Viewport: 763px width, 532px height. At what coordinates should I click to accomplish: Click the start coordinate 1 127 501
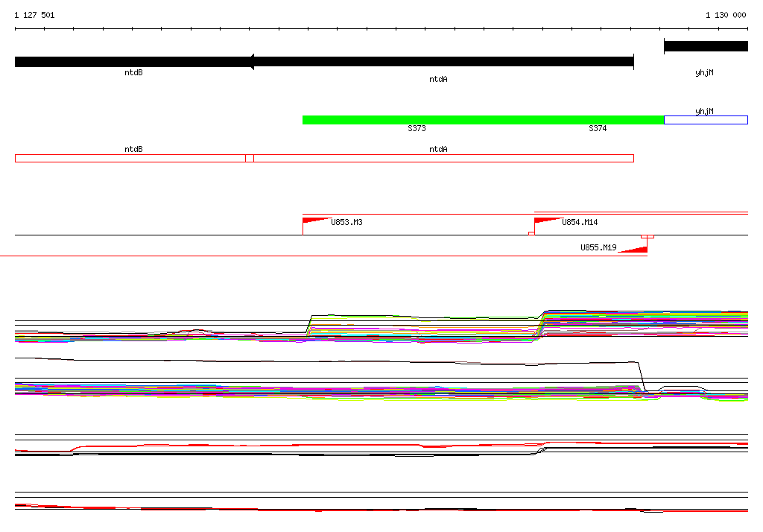coord(34,15)
